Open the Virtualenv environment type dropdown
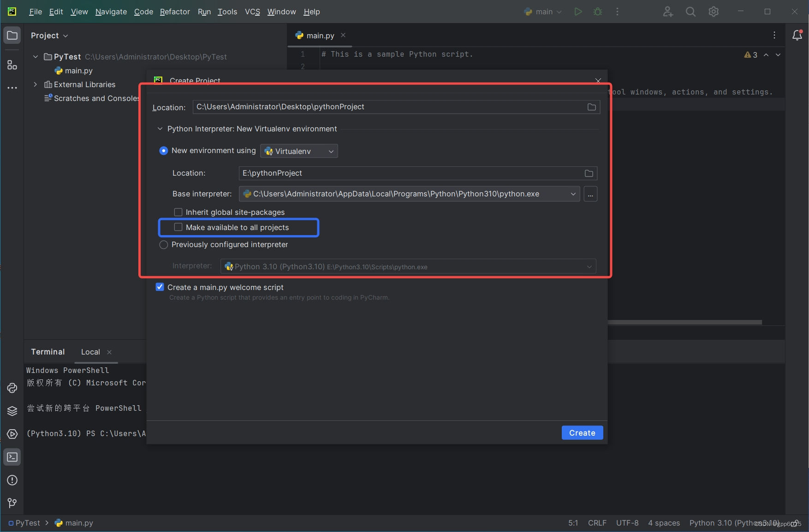Image resolution: width=809 pixels, height=532 pixels. coord(299,151)
